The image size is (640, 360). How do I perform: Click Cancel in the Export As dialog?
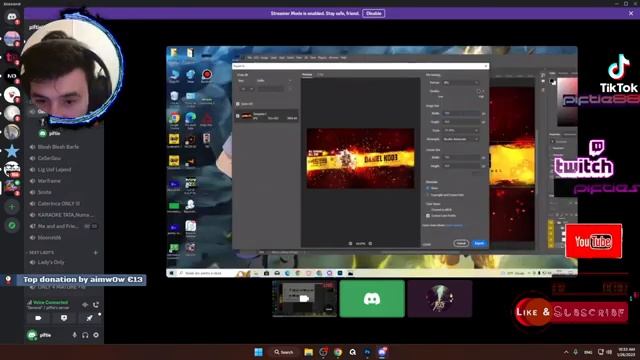[x=461, y=243]
